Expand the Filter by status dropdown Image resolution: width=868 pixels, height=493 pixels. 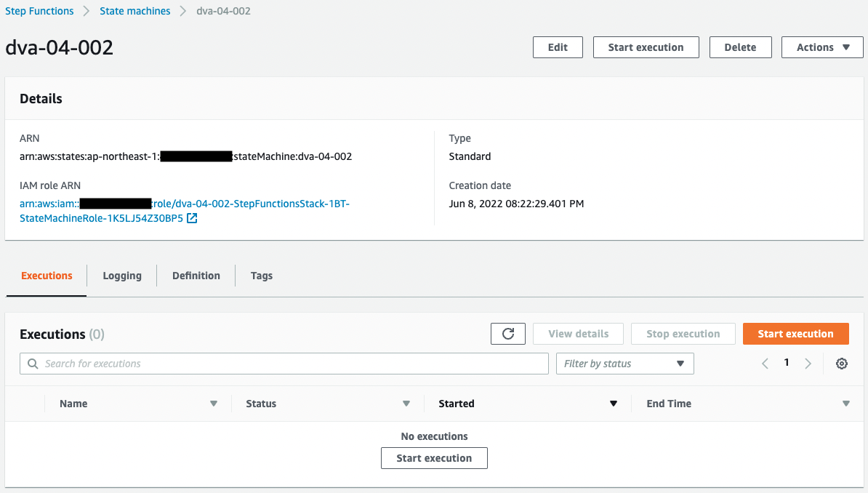[x=624, y=364]
